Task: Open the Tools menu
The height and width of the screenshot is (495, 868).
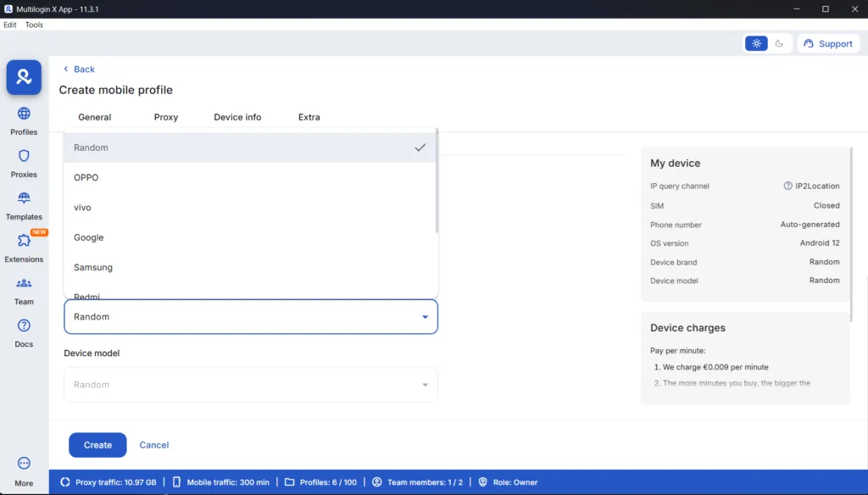Action: pos(34,25)
